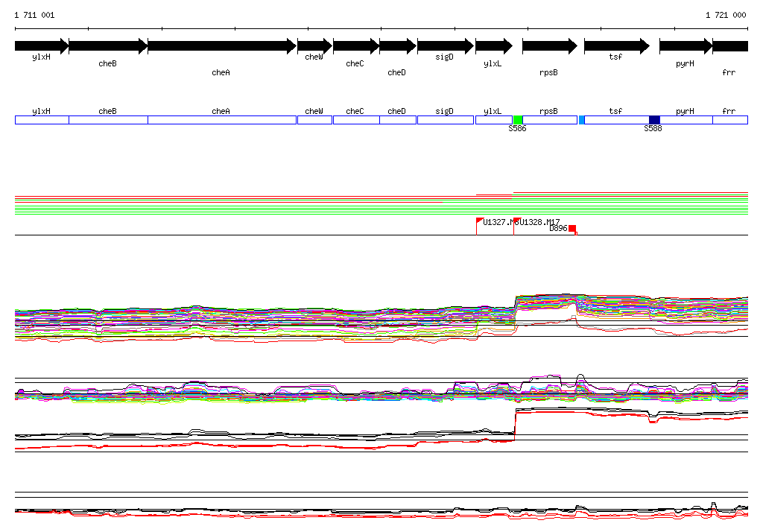Viewport: 763px width, 532px height.
Task: Click the red U1328.M17 flag marker
Action: 517,221
